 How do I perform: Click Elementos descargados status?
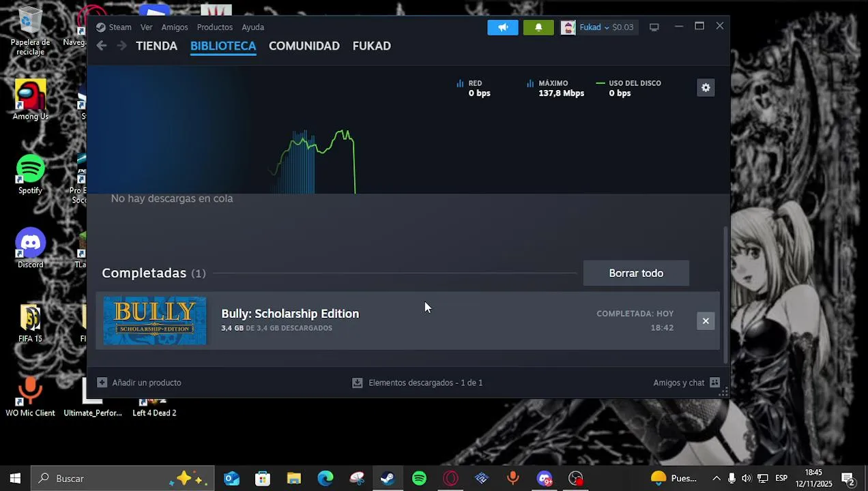[x=417, y=383]
